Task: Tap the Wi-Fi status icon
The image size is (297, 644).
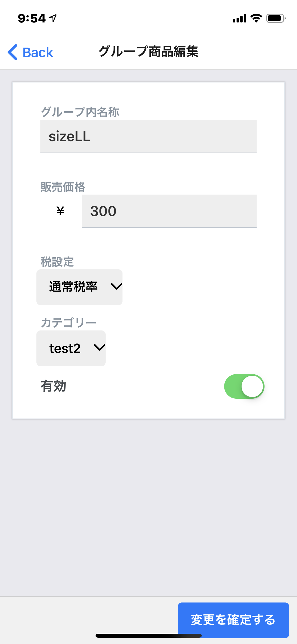Action: click(256, 18)
